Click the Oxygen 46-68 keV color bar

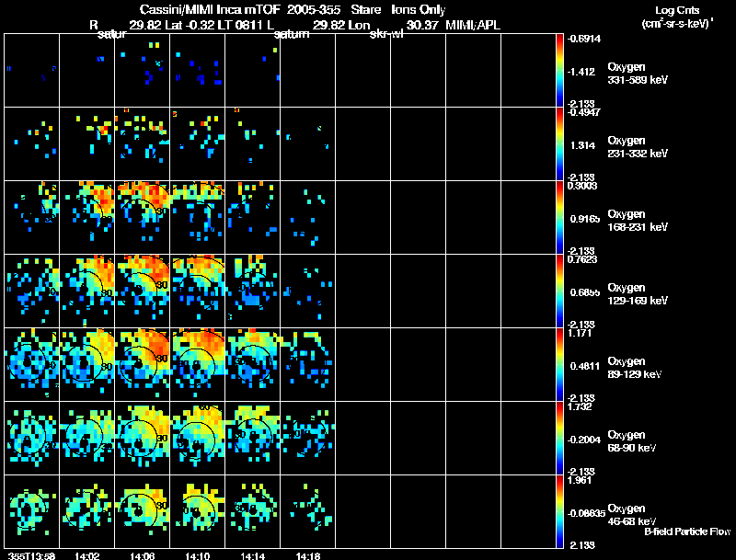click(559, 512)
